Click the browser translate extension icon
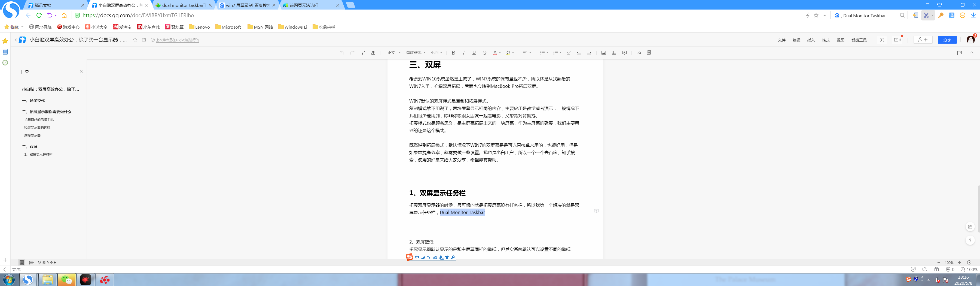 [x=951, y=15]
